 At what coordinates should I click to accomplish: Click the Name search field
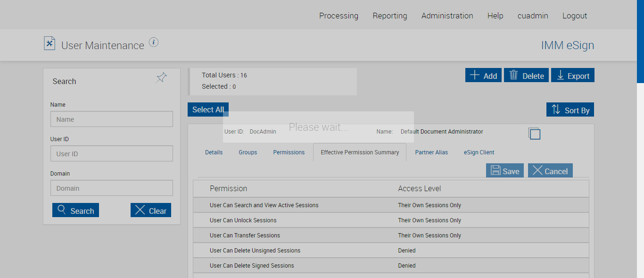coord(112,119)
